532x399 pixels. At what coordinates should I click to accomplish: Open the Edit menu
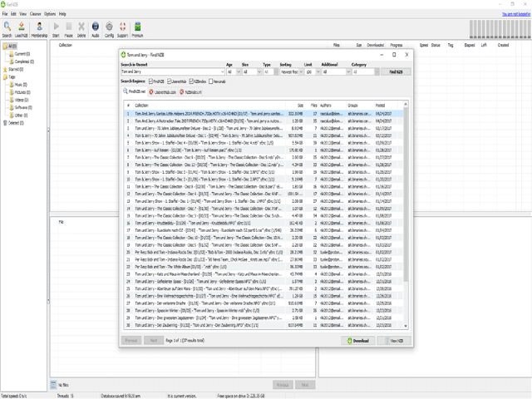[x=13, y=14]
